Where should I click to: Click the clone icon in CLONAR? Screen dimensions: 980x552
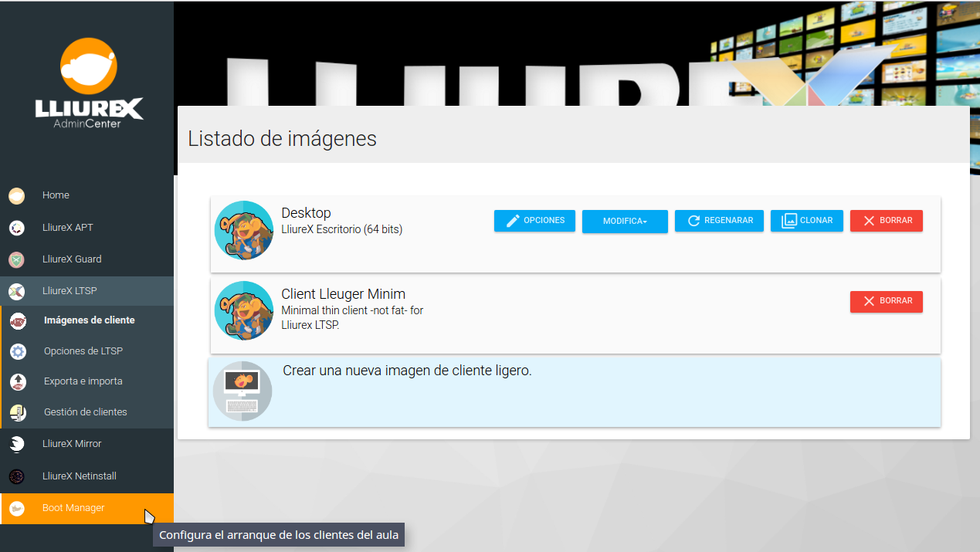click(789, 221)
